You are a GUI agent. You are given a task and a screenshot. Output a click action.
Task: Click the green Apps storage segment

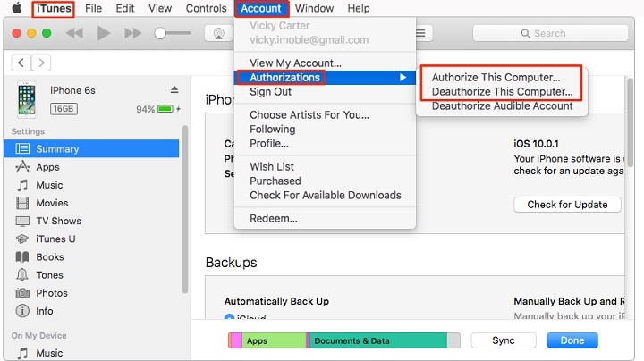pyautogui.click(x=274, y=340)
